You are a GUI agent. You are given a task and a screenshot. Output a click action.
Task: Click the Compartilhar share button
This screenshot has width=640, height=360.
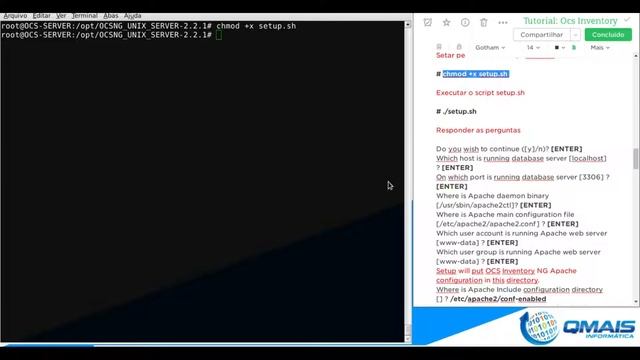tap(542, 35)
